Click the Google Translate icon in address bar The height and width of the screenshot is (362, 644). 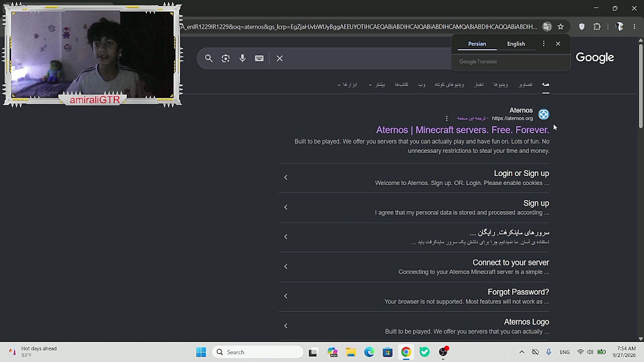pos(547,26)
